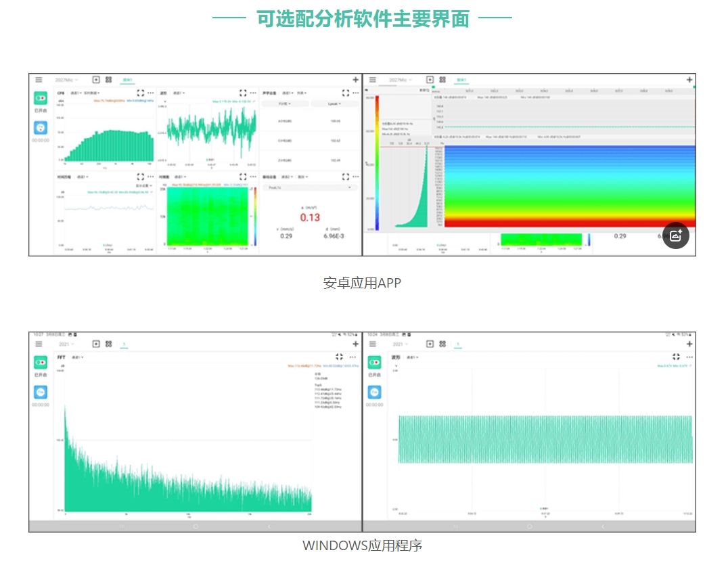Expand the fullscreen icon on FFT panel
The height and width of the screenshot is (586, 728).
click(x=340, y=357)
